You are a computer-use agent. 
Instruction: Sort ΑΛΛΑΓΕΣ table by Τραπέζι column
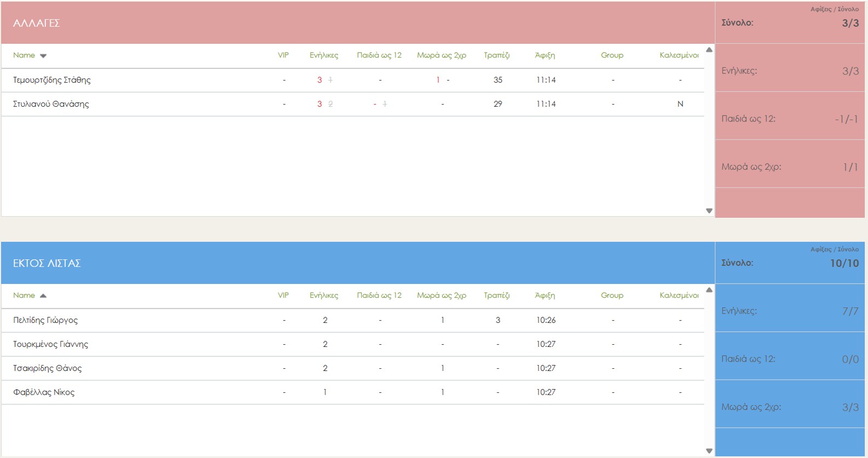click(496, 55)
